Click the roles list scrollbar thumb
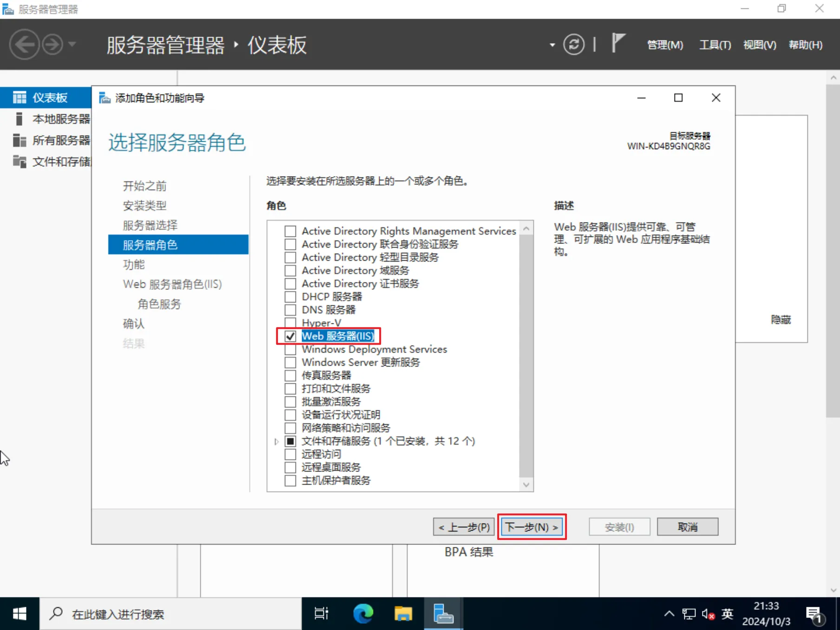Image resolution: width=840 pixels, height=630 pixels. [x=526, y=356]
